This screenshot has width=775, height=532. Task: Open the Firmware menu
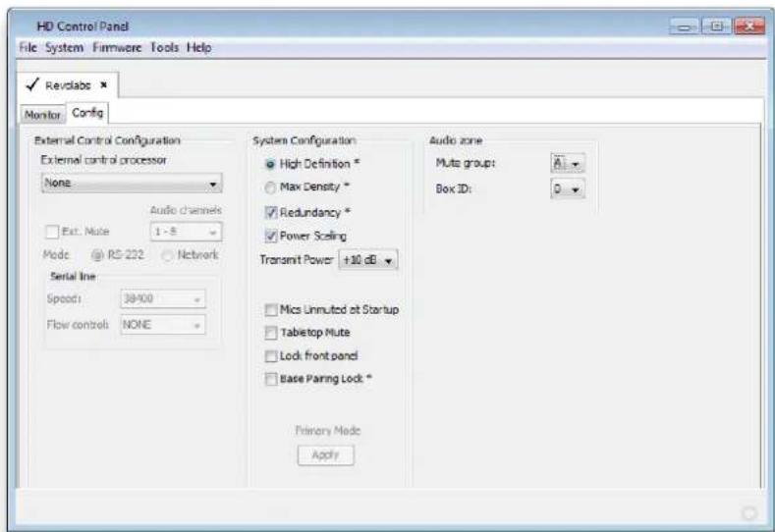tap(117, 47)
